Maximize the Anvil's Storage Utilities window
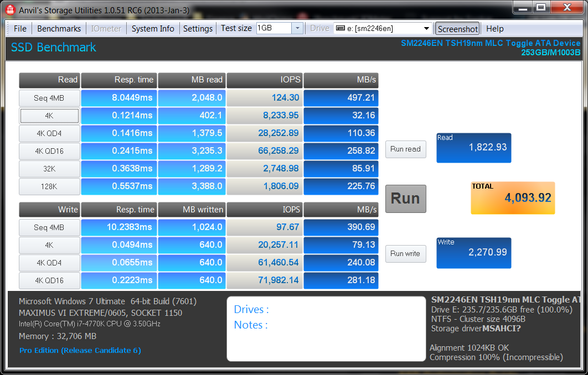This screenshot has width=588, height=375. (540, 8)
